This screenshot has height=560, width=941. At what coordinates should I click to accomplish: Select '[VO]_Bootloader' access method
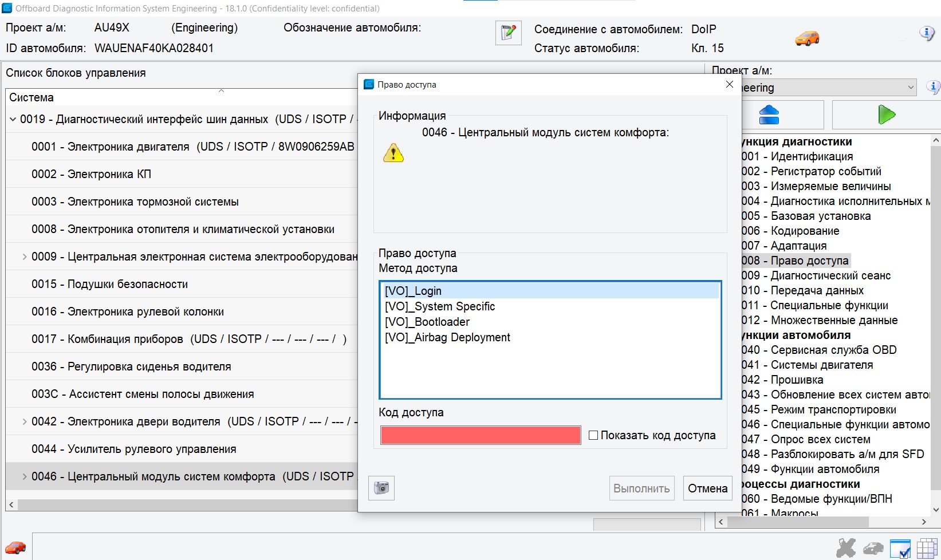click(x=427, y=322)
